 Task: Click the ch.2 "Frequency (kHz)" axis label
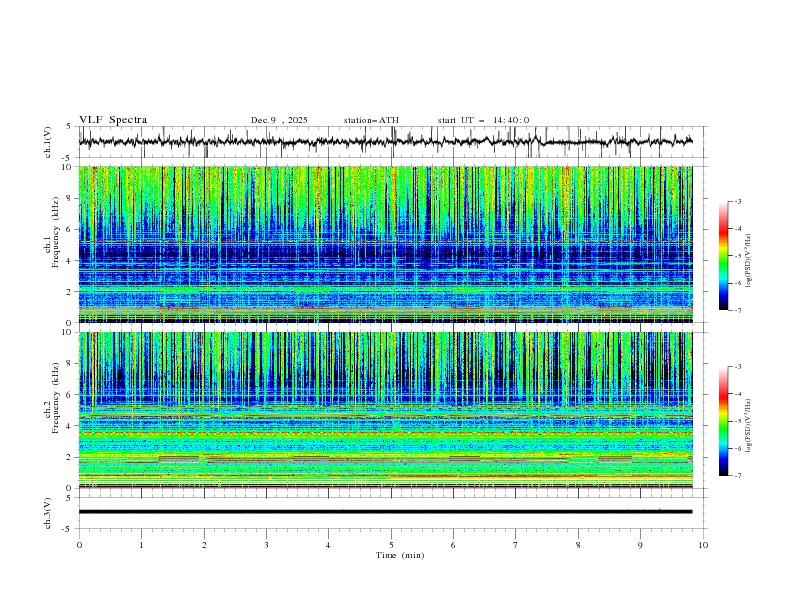56,398
